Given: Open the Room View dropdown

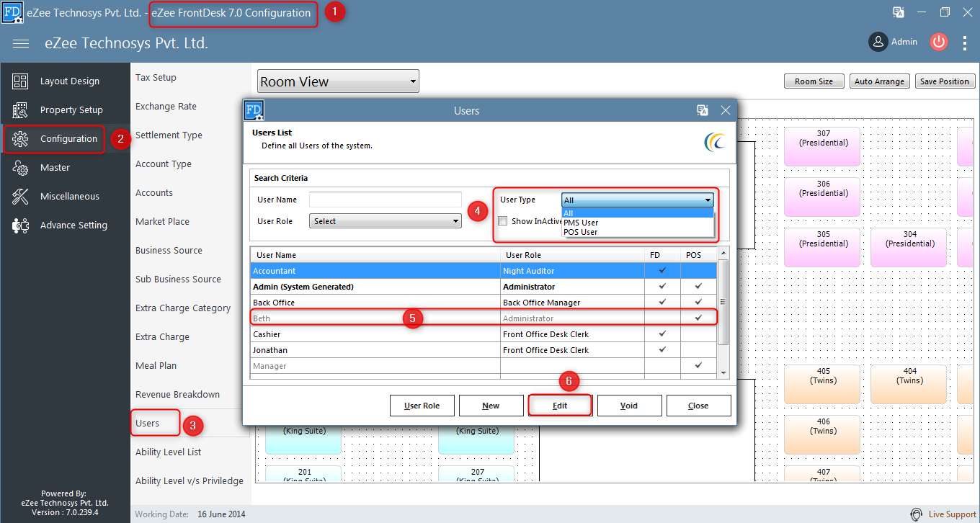Looking at the screenshot, I should point(338,81).
